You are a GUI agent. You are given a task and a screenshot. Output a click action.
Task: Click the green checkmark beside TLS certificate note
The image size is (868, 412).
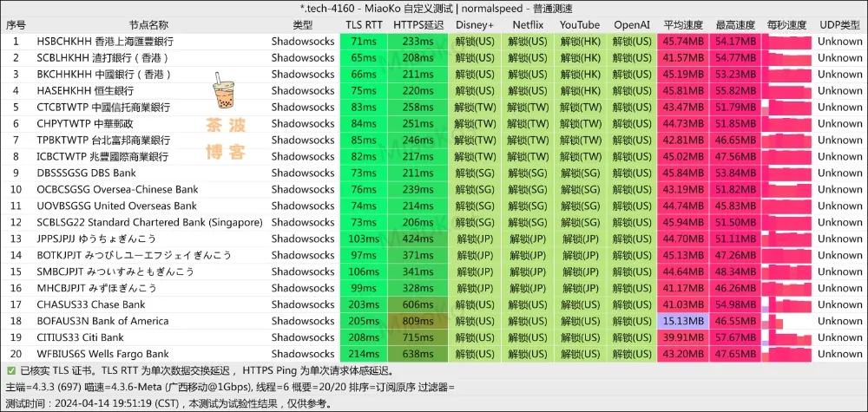pyautogui.click(x=11, y=370)
